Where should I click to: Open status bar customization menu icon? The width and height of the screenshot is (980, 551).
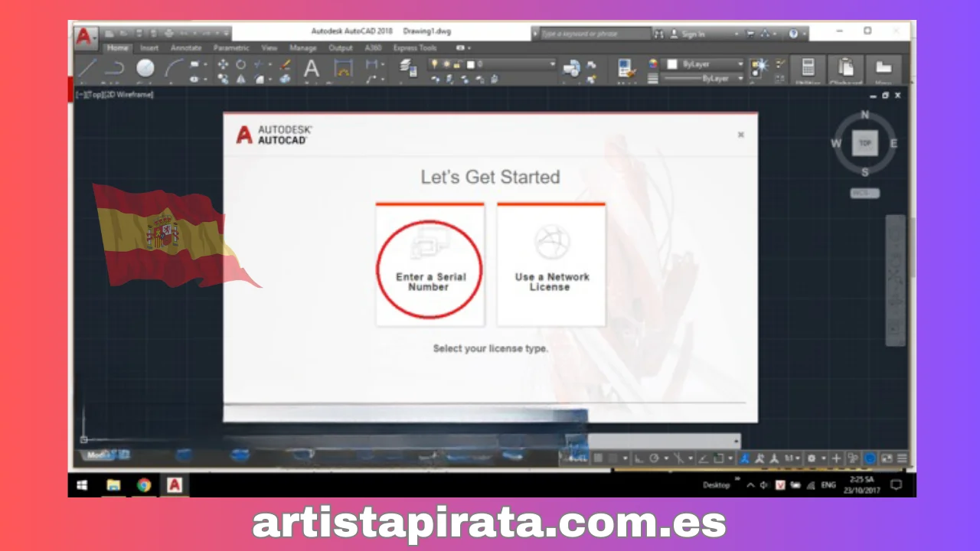[903, 458]
